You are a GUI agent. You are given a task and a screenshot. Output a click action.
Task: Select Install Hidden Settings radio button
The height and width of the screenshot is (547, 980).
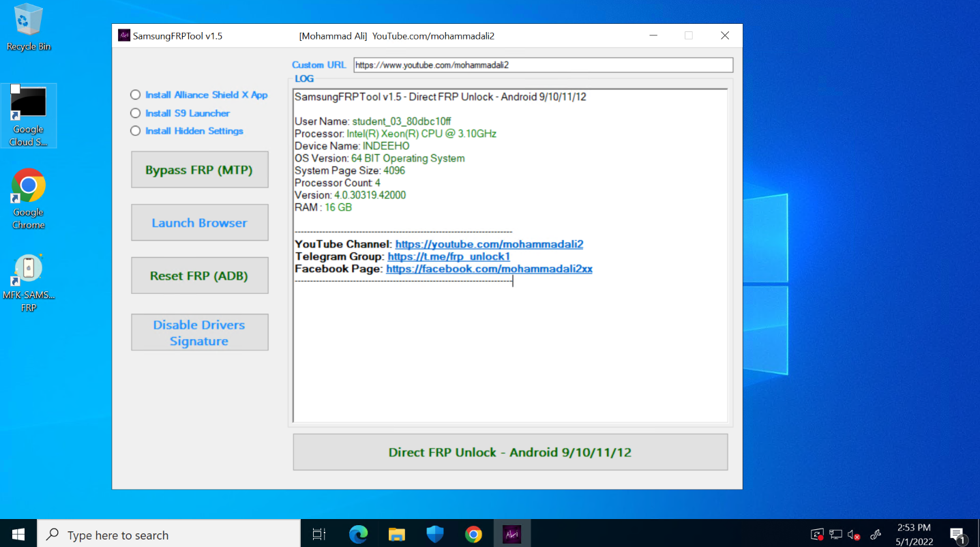135,131
